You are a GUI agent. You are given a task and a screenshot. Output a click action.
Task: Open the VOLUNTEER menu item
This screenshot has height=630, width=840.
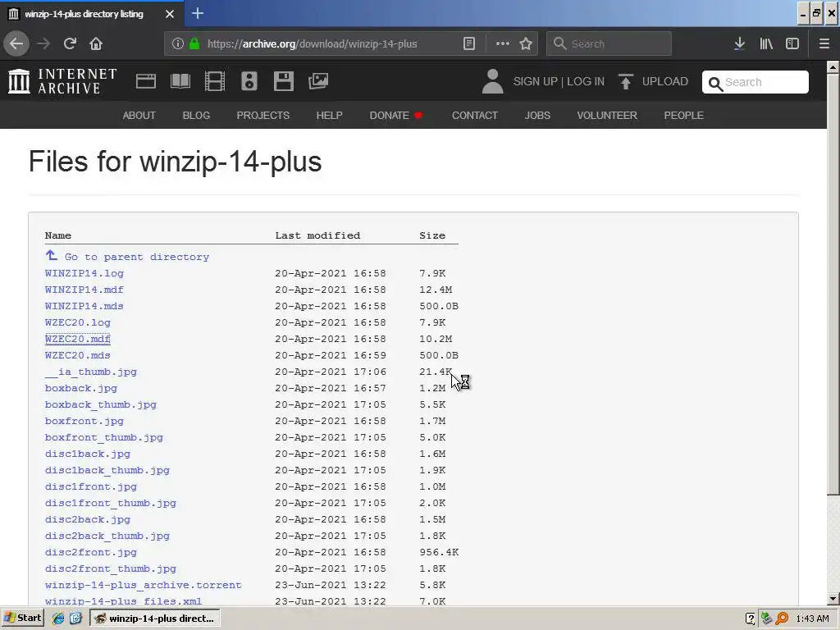[x=607, y=115]
